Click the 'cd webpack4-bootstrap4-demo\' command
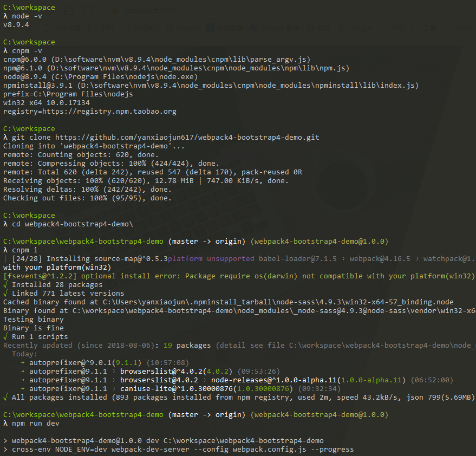This screenshot has height=456, width=476. pyautogui.click(x=68, y=224)
